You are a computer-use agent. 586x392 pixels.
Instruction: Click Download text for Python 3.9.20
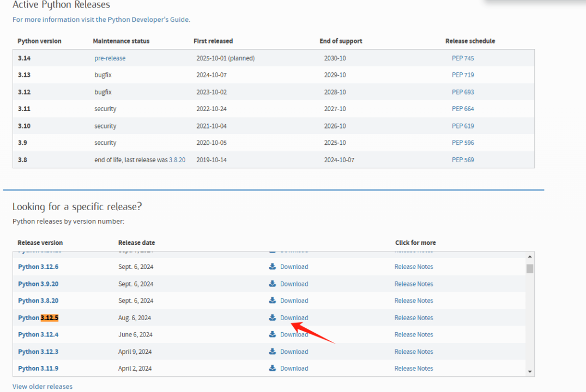pyautogui.click(x=294, y=284)
